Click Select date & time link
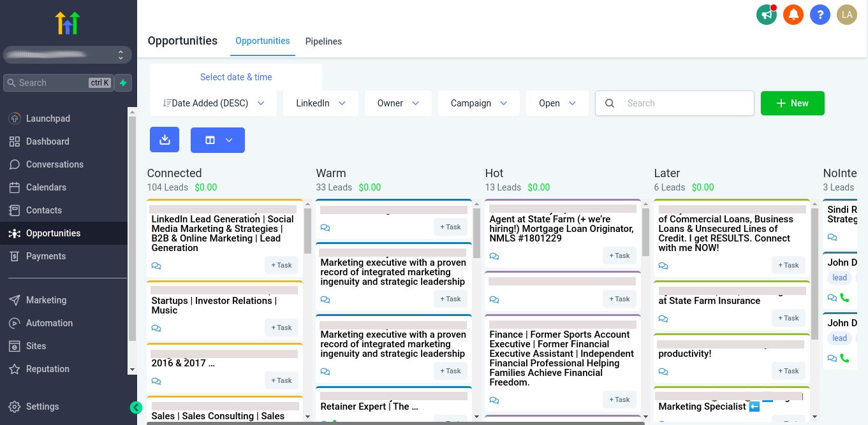Image resolution: width=868 pixels, height=425 pixels. pos(236,77)
